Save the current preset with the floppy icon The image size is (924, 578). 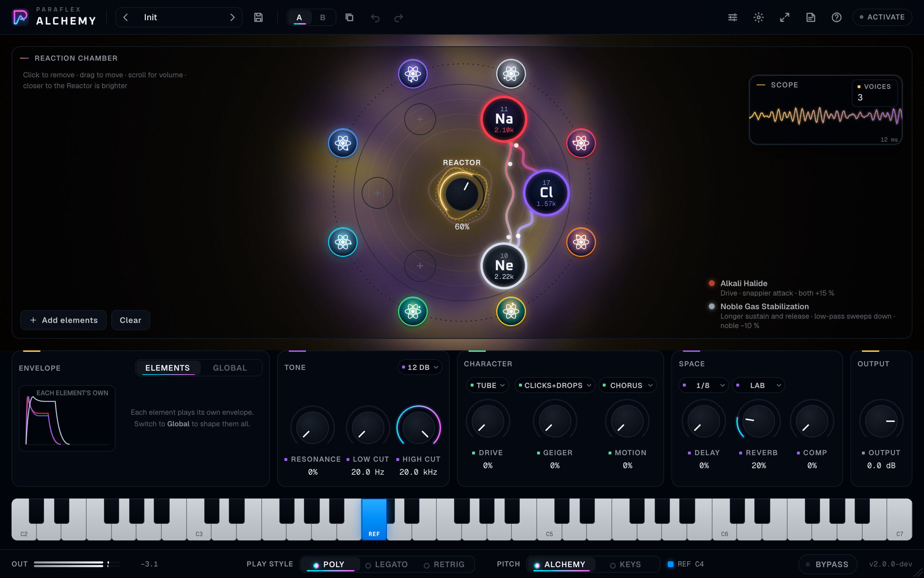click(258, 17)
